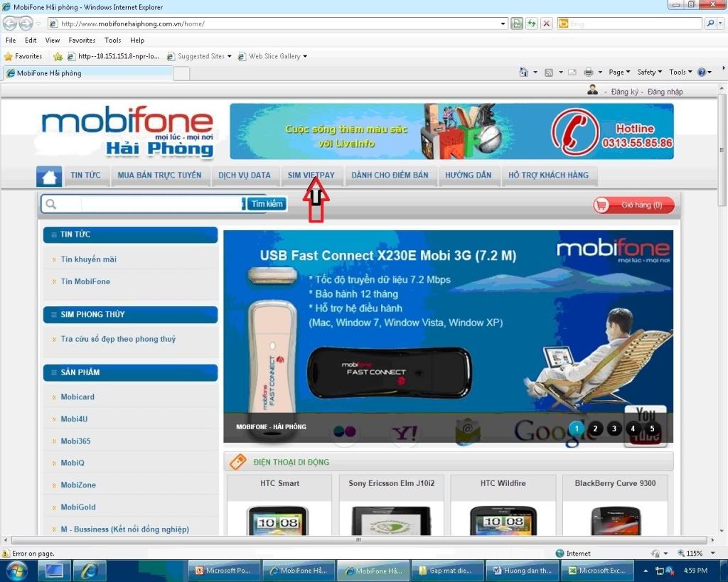Select the HỖ TRỢ KHÁCH HÀNG navigation tab
Viewport: 728px width, 582px height.
click(548, 176)
